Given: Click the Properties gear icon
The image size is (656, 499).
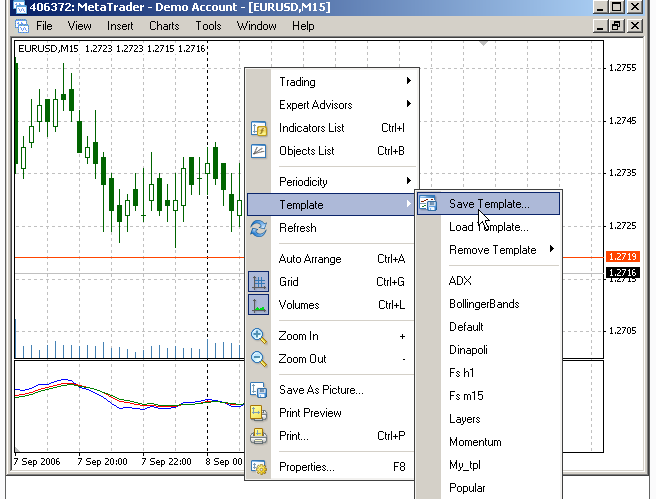Looking at the screenshot, I should point(259,467).
